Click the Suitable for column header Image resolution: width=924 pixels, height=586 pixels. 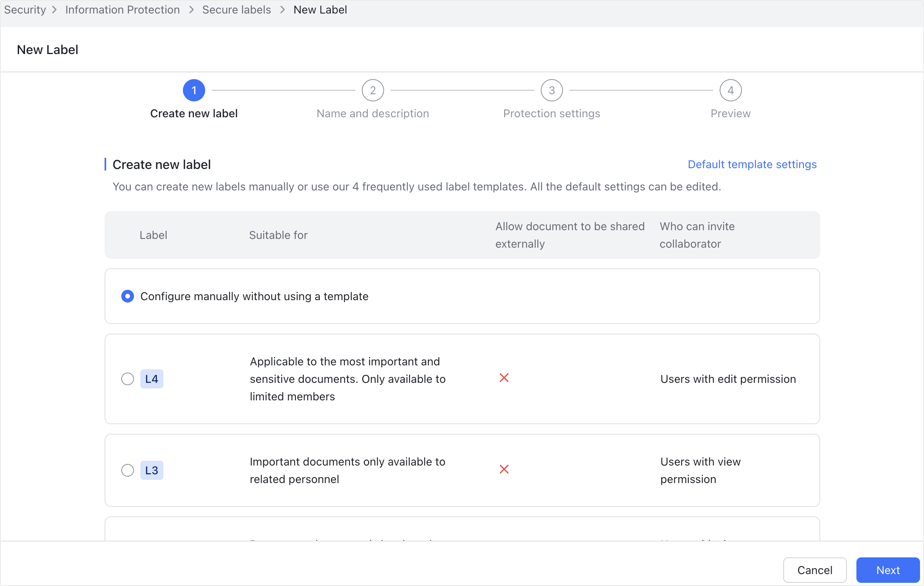click(x=278, y=235)
